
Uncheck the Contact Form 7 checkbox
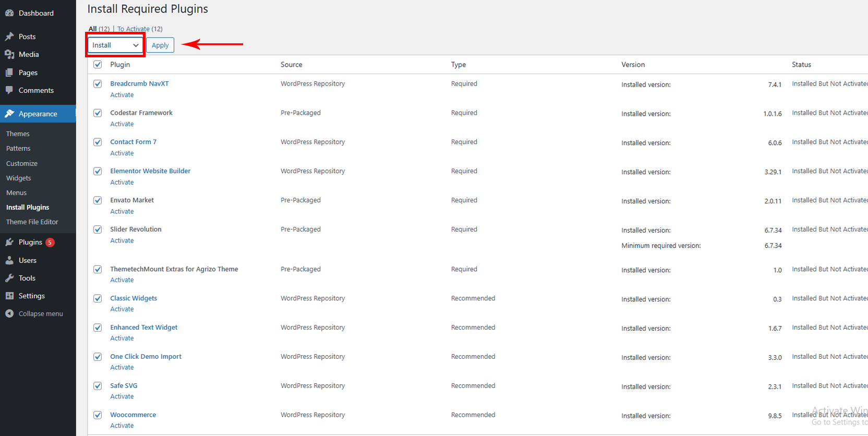coord(98,142)
